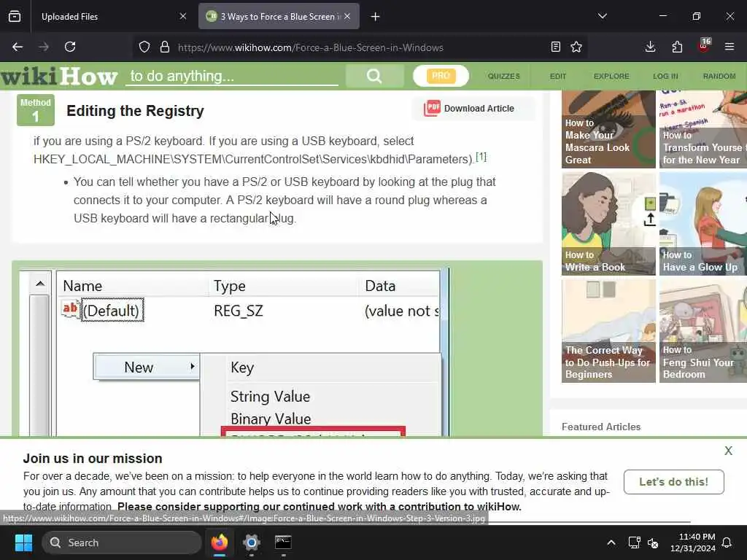Open How to Feng Shui Your Bedroom
Image resolution: width=747 pixels, height=560 pixels.
click(703, 331)
